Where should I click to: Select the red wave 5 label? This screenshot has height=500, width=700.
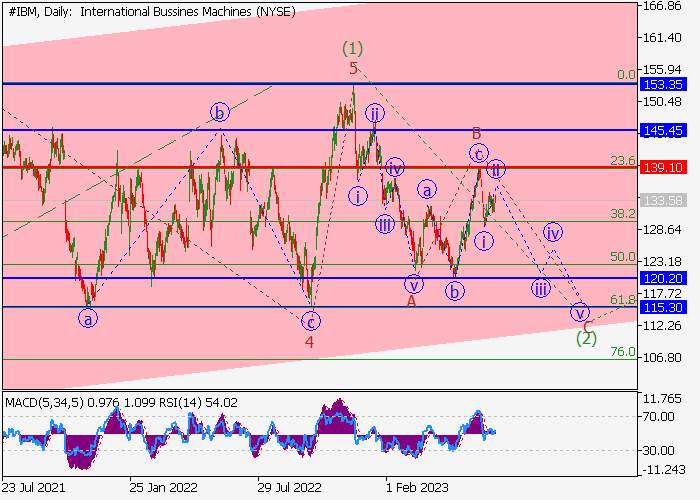coord(354,68)
